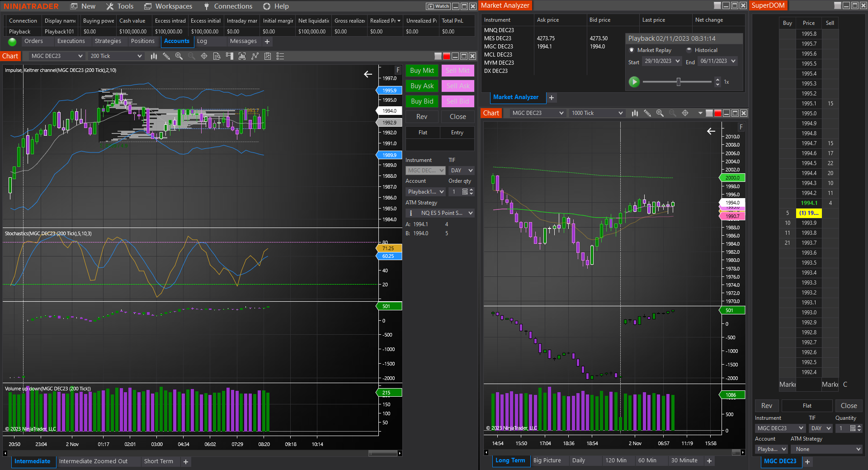The height and width of the screenshot is (470, 868).
Task: Click the playback speed slider handle
Action: point(678,82)
